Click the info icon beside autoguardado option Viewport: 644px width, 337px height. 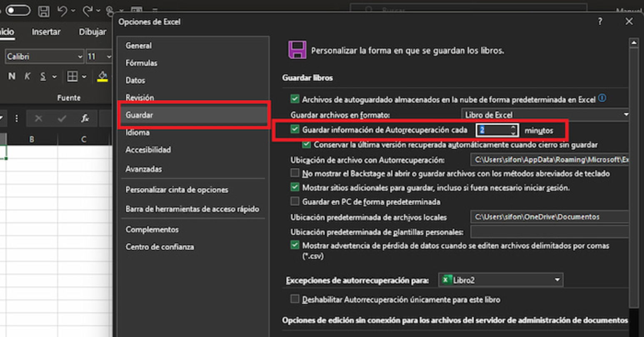coord(602,99)
